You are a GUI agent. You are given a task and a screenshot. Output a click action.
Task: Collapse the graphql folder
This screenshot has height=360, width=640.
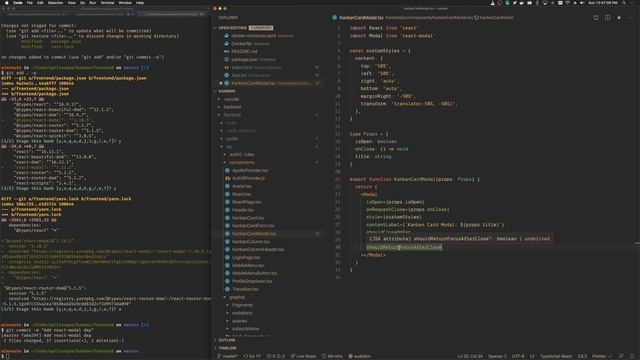tap(237, 297)
